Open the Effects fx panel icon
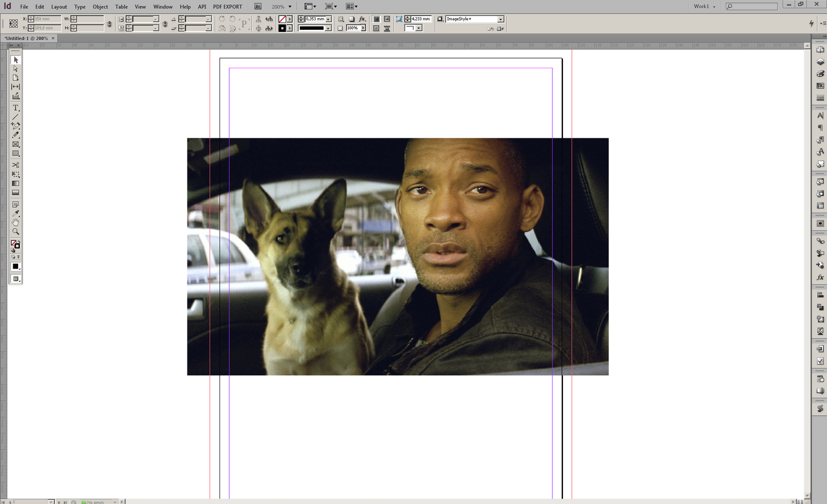 [x=820, y=277]
